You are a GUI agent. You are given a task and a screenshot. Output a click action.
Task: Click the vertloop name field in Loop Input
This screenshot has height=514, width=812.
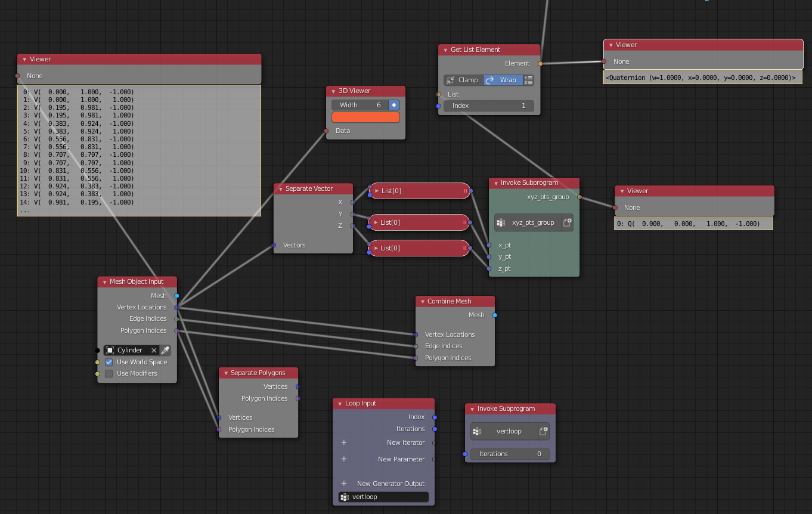384,497
